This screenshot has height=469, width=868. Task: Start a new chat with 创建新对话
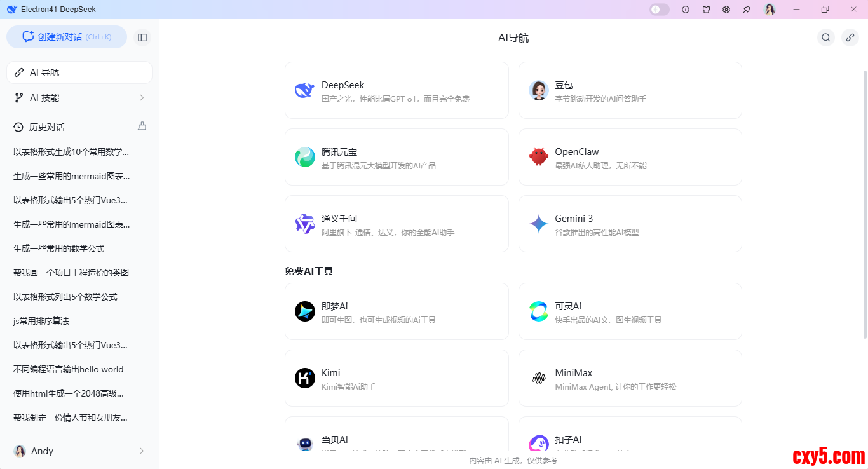pyautogui.click(x=67, y=37)
